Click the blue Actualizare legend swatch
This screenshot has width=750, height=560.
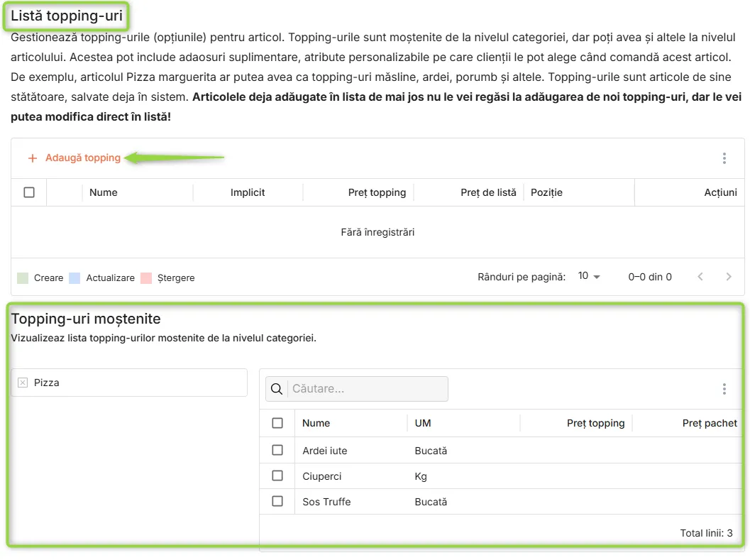75,278
